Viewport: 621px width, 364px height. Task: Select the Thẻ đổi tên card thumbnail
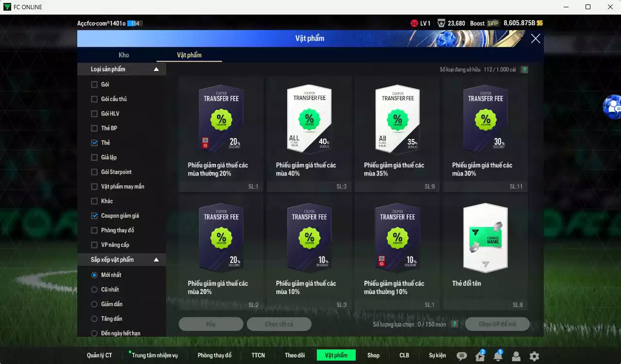(484, 238)
